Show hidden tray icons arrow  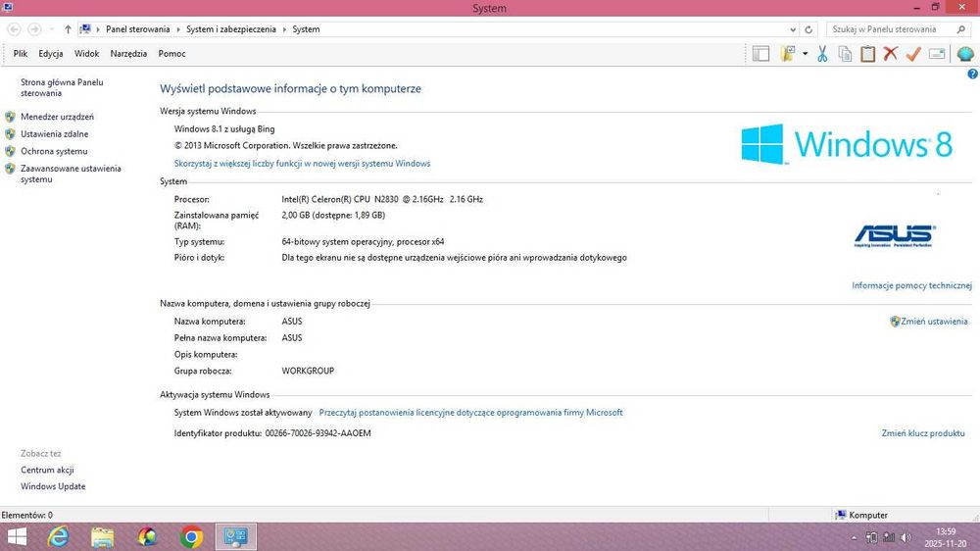click(x=854, y=538)
